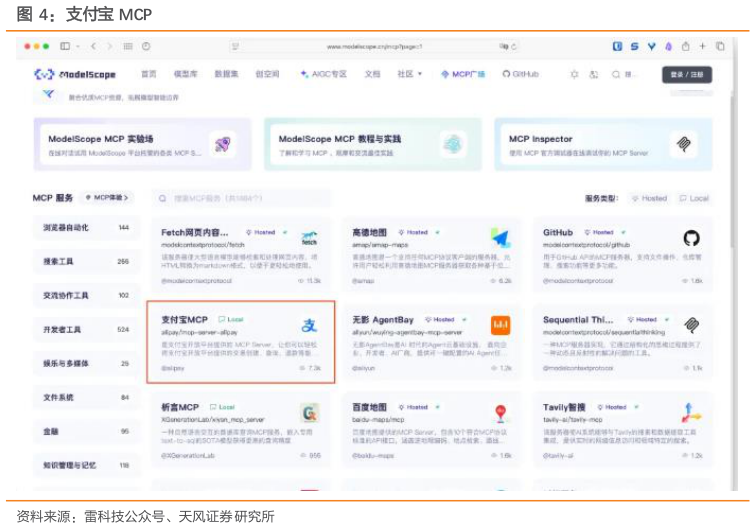755x528 pixels.
Task: Click the 高德地图 paper-plane logo
Action: click(500, 238)
